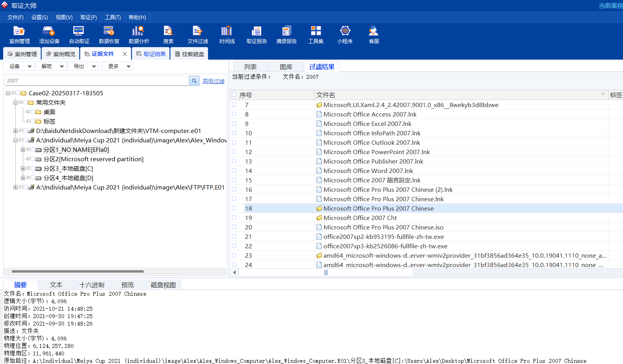Click the disk icon of 分区4_本地磁盘[D]

[38, 178]
